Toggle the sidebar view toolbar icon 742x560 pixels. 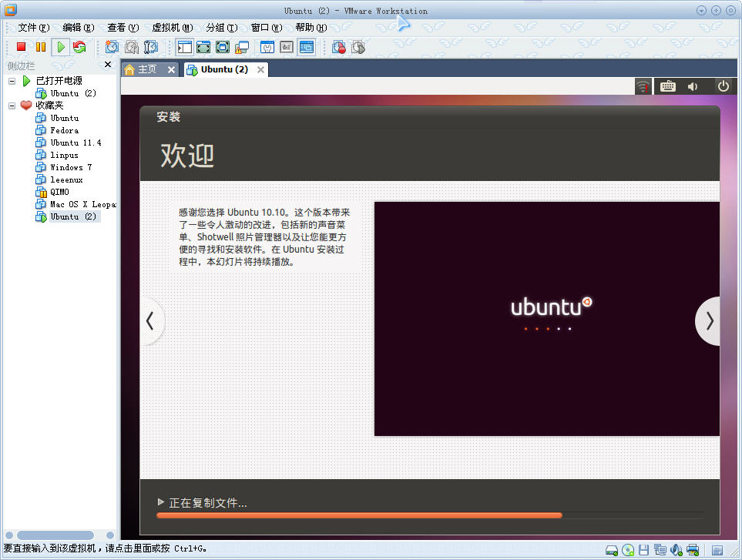[185, 47]
